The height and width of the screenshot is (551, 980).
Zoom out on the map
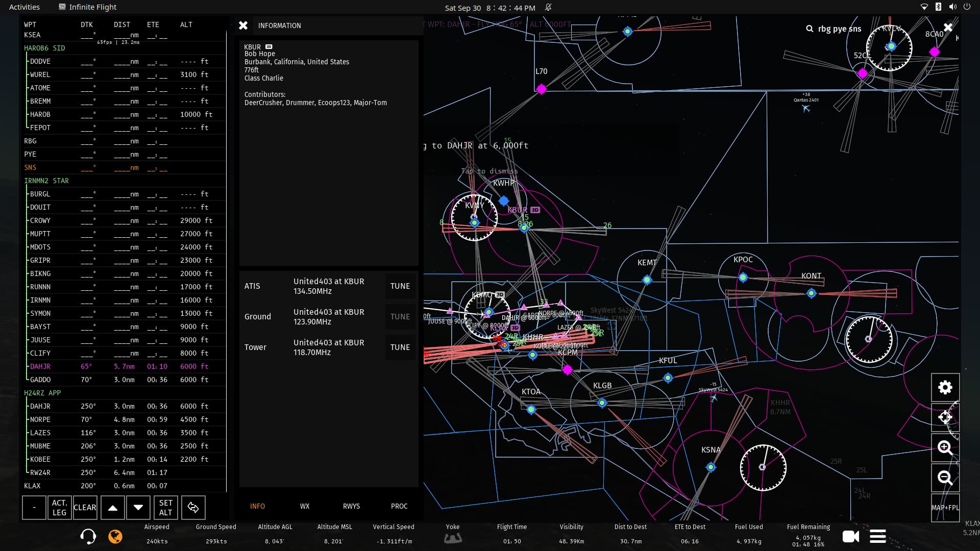point(945,478)
